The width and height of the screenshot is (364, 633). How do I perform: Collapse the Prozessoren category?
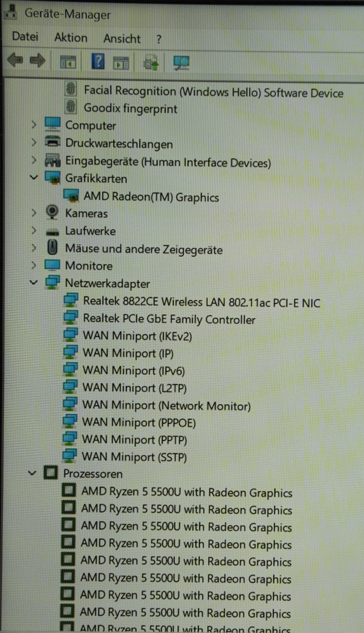(x=32, y=473)
